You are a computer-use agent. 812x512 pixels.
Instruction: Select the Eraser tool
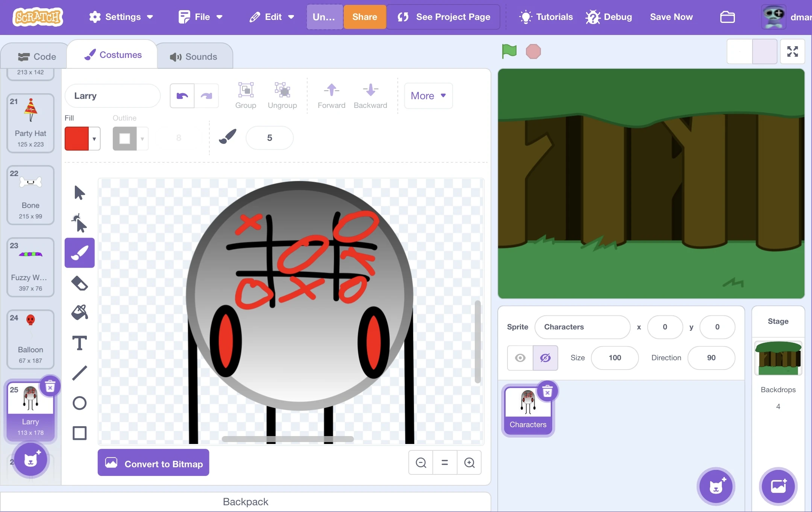pos(79,283)
